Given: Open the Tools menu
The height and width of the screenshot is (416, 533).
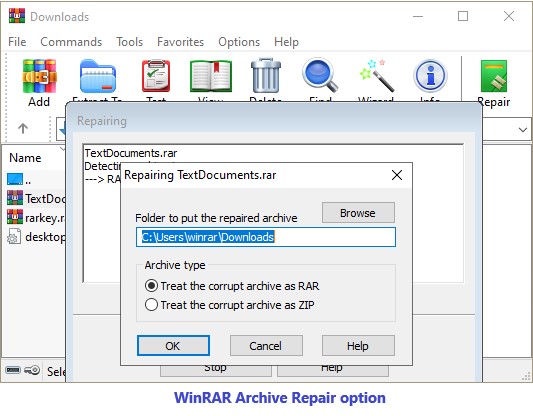Looking at the screenshot, I should (x=130, y=42).
